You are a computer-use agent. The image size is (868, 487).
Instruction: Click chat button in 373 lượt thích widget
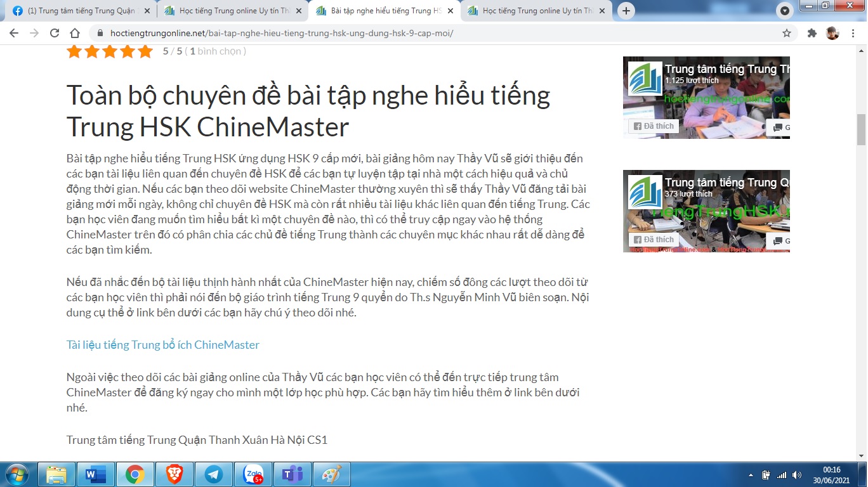(778, 240)
